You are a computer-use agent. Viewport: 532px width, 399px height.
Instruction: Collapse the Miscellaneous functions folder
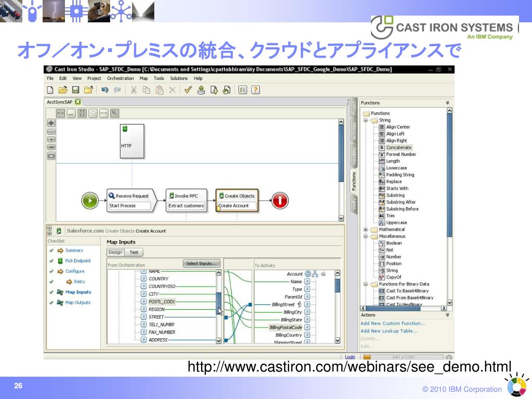point(366,236)
